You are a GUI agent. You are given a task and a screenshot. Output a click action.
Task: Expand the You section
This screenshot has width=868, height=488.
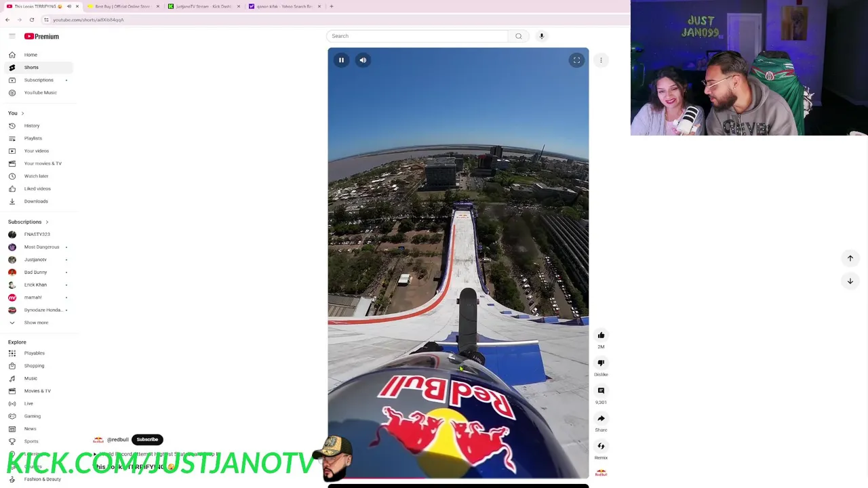tap(16, 113)
